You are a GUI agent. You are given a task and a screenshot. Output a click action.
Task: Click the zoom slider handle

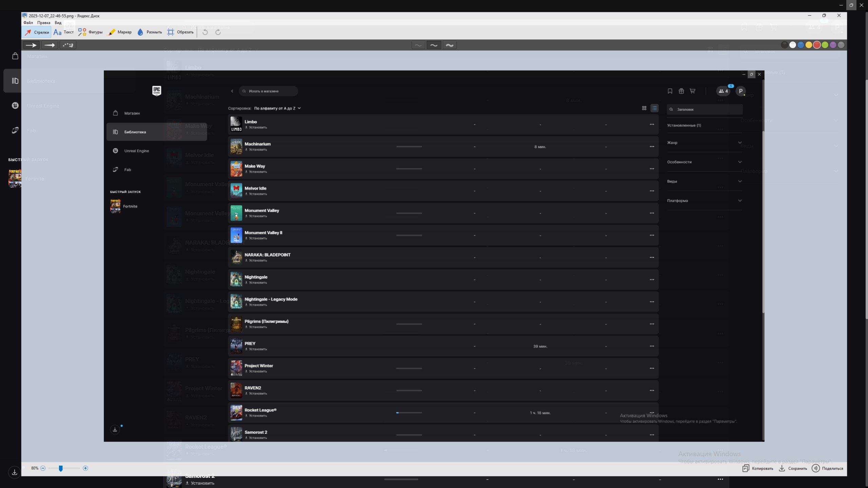point(61,468)
